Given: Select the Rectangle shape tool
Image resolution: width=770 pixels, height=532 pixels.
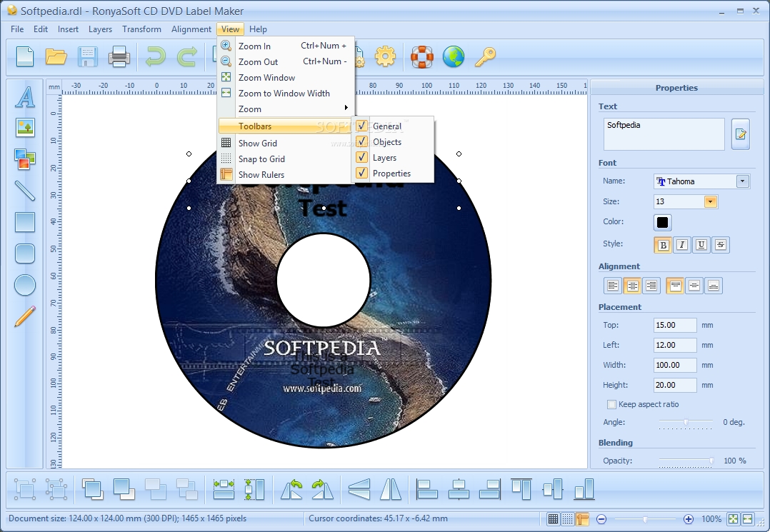Looking at the screenshot, I should [24, 222].
